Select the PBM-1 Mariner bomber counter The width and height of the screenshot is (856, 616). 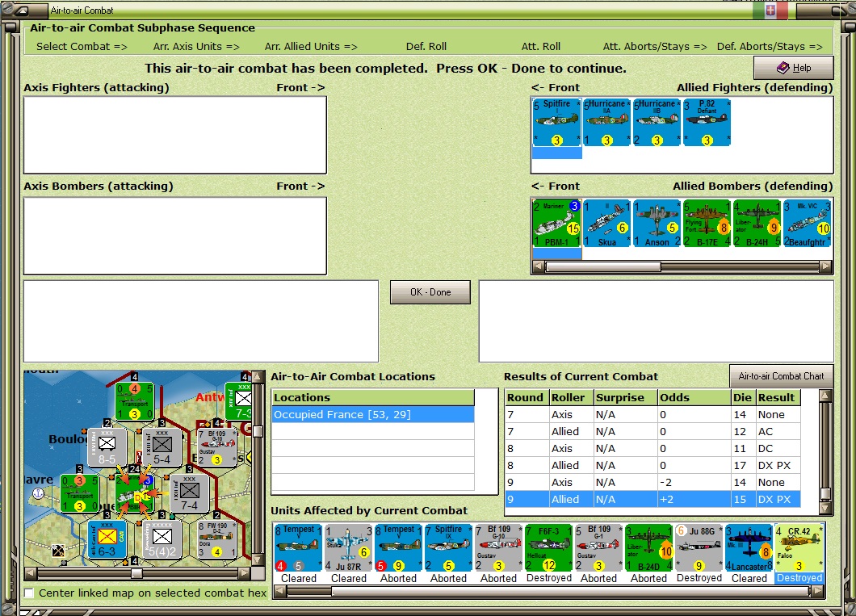tap(557, 223)
